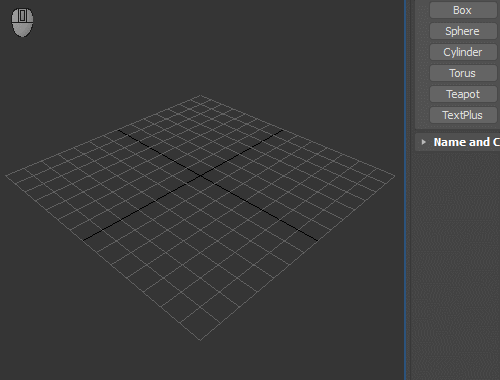Pick the Torus object button
Image resolution: width=500 pixels, height=380 pixels.
point(463,73)
